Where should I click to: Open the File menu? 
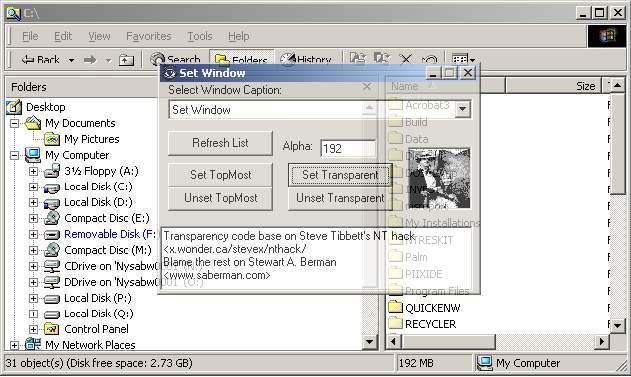coord(30,36)
